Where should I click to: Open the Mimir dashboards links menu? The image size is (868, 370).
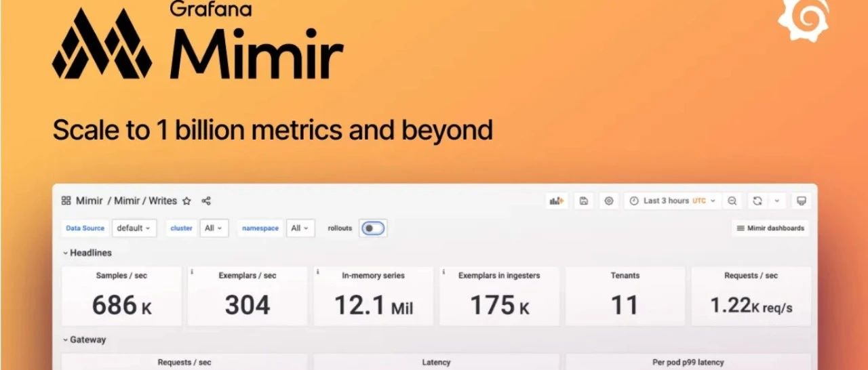tap(770, 228)
